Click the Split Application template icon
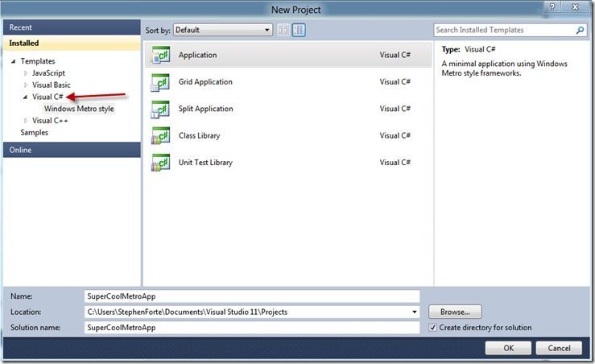Screen dimensions: 595x364 coord(160,110)
